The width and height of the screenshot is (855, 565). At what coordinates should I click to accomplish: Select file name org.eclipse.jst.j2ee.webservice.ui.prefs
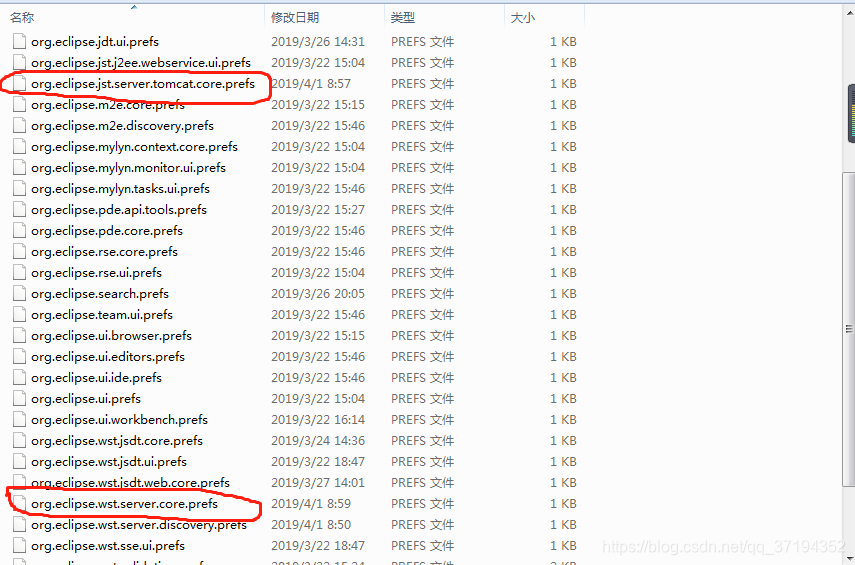(141, 63)
